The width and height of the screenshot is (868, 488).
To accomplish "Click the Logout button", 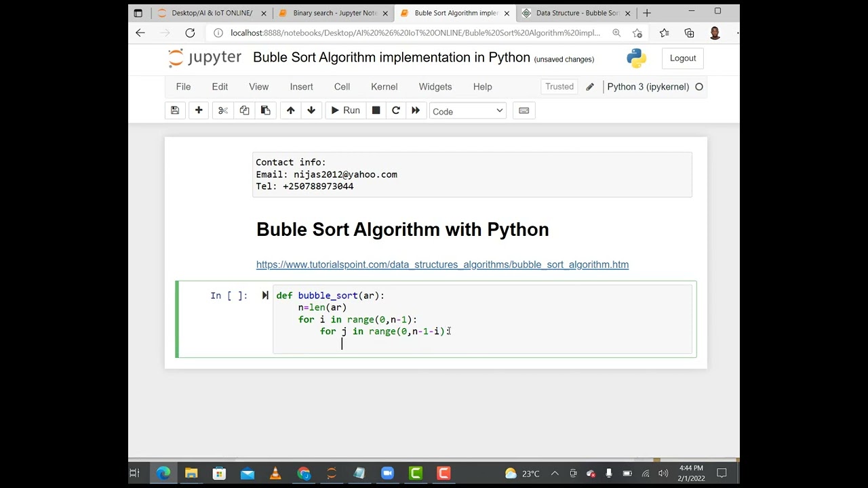I will pyautogui.click(x=683, y=58).
